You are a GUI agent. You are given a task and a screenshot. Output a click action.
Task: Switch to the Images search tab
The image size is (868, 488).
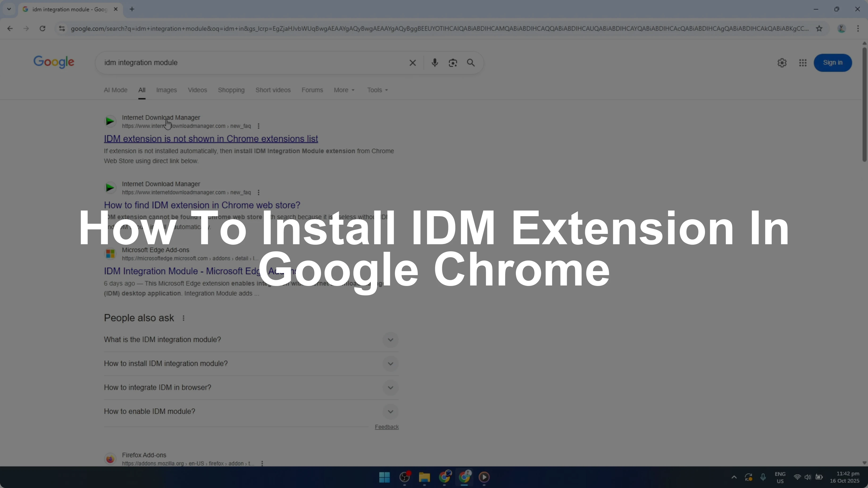[x=167, y=90]
